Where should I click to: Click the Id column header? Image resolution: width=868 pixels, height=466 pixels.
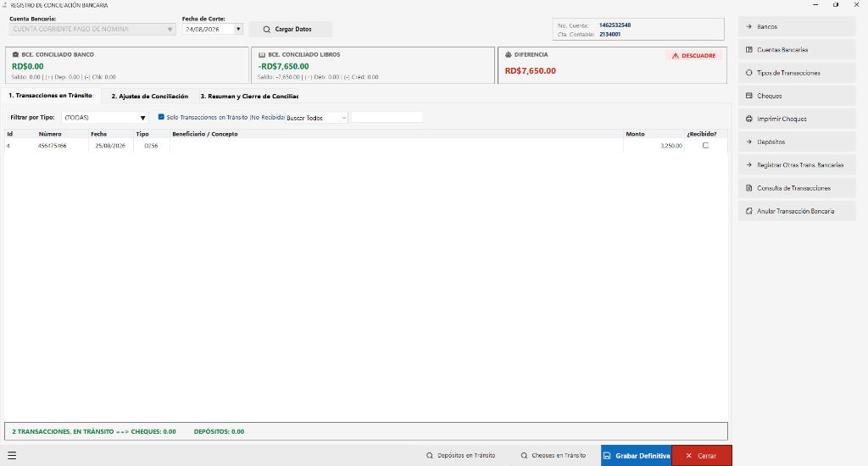[x=20, y=134]
